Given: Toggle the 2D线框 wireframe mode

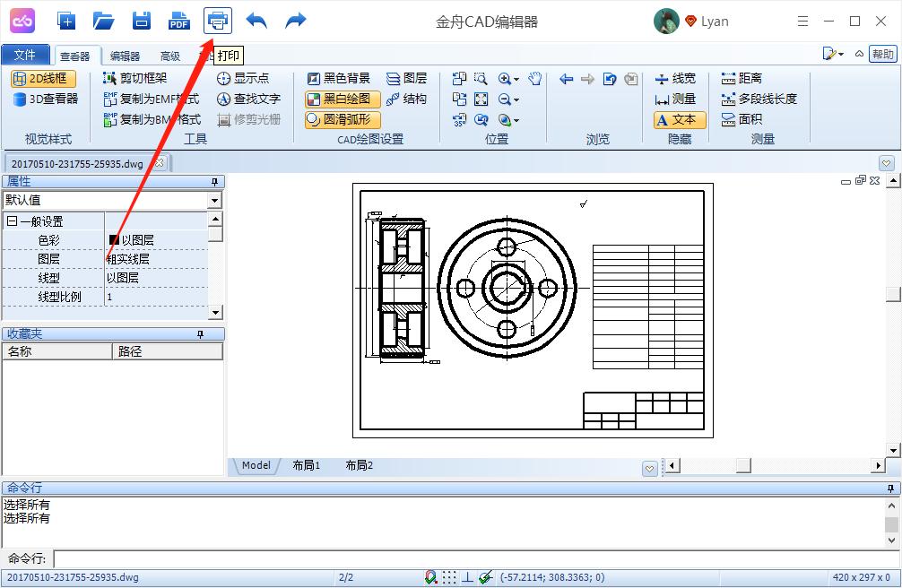Looking at the screenshot, I should pos(42,79).
